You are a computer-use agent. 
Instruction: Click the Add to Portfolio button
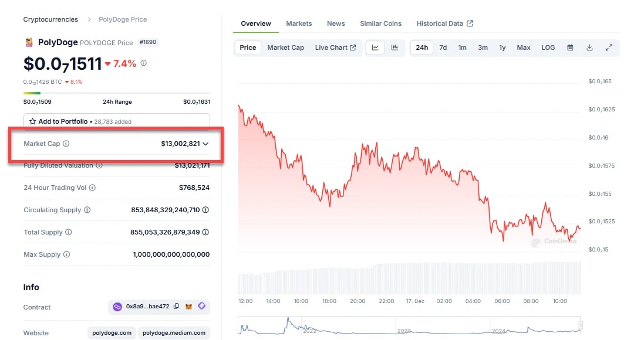pyautogui.click(x=116, y=121)
